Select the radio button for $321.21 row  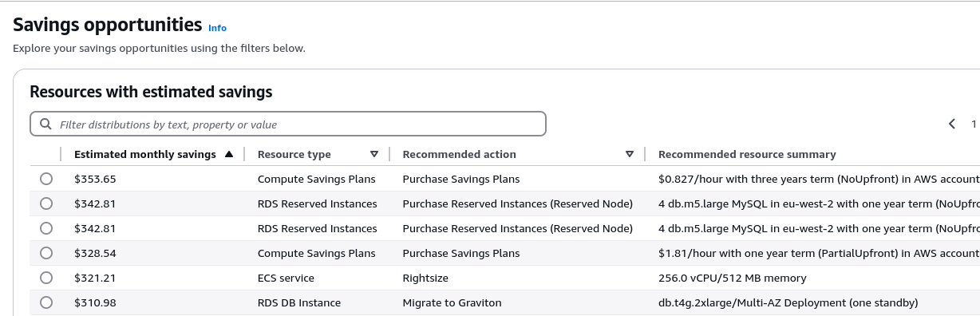point(46,278)
